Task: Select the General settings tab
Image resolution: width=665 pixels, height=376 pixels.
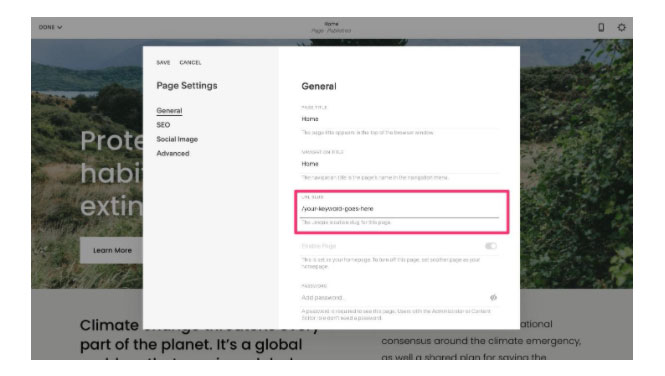Action: pos(169,111)
